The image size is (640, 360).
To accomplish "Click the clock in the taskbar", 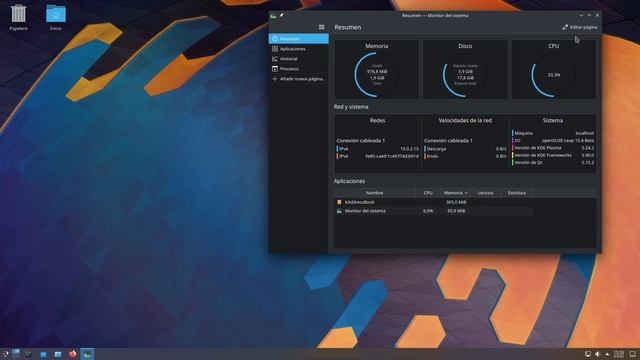I will (x=619, y=354).
